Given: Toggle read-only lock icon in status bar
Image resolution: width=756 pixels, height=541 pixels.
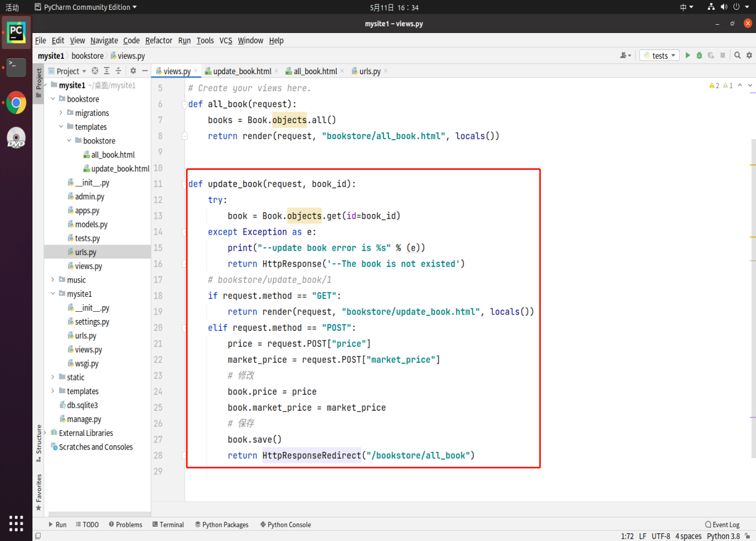Looking at the screenshot, I should point(747,536).
